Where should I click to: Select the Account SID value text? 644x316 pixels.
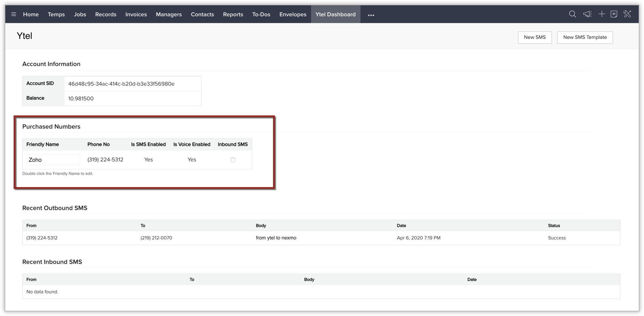click(121, 84)
